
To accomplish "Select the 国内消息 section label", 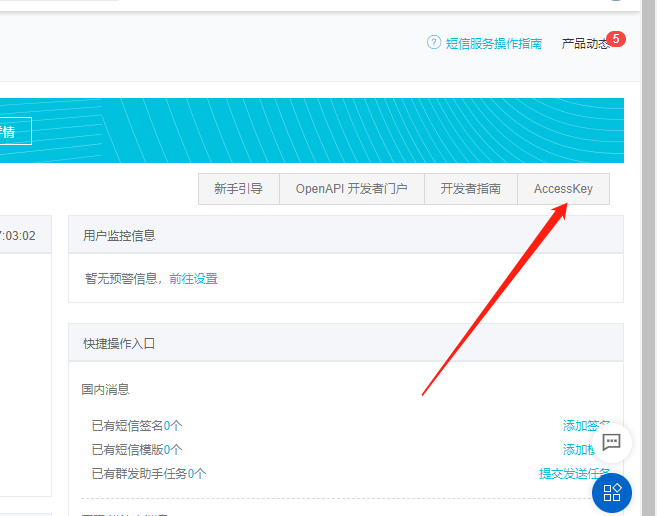I will 105,389.
